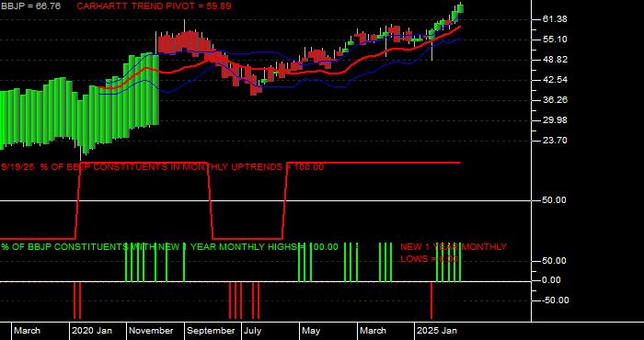This screenshot has height=340, width=644.
Task: Select the CARHARTT TREND PIVOT = 59.89 label
Action: pos(154,6)
